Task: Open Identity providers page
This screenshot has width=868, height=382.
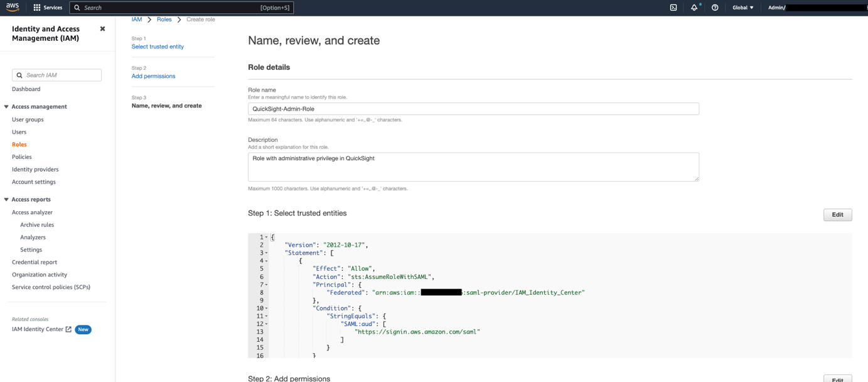Action: [35, 170]
